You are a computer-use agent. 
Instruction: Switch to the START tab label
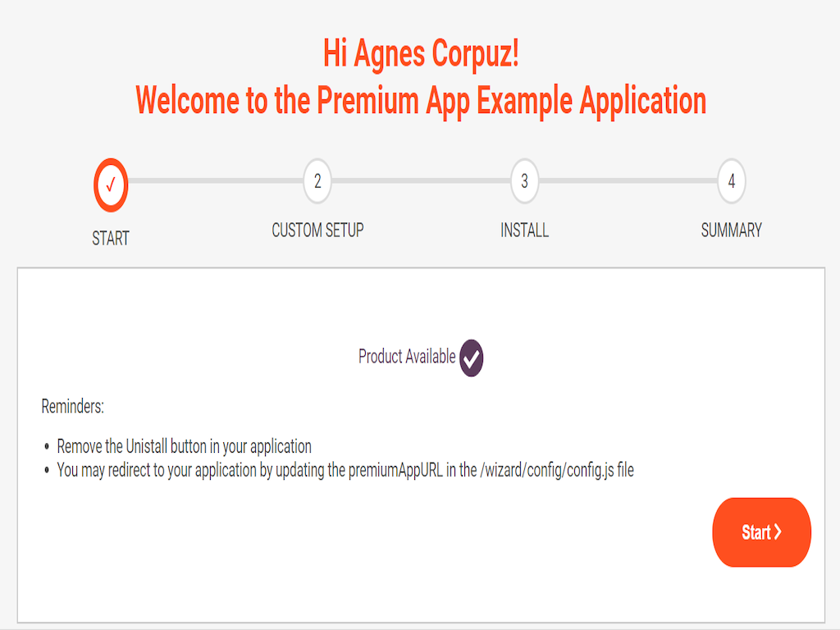pyautogui.click(x=111, y=238)
